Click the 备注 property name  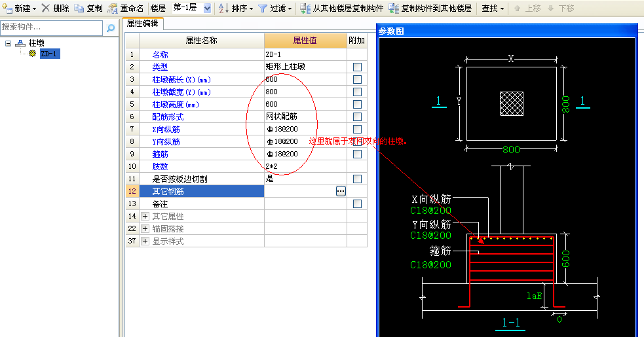coord(160,204)
